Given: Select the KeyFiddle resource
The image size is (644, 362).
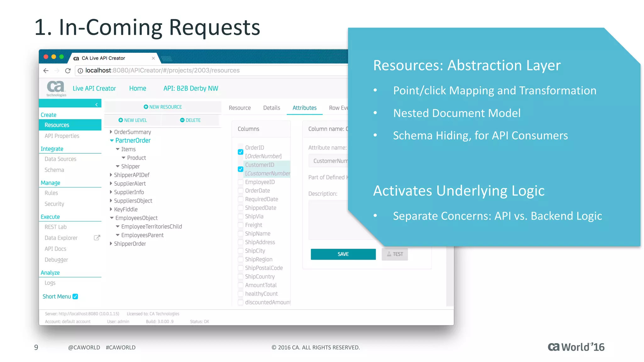Looking at the screenshot, I should [x=126, y=209].
